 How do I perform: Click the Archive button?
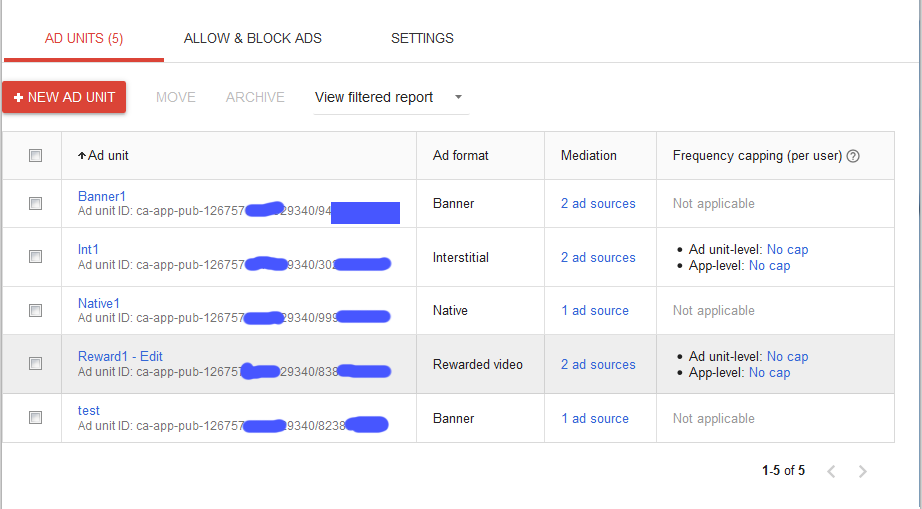click(x=255, y=97)
